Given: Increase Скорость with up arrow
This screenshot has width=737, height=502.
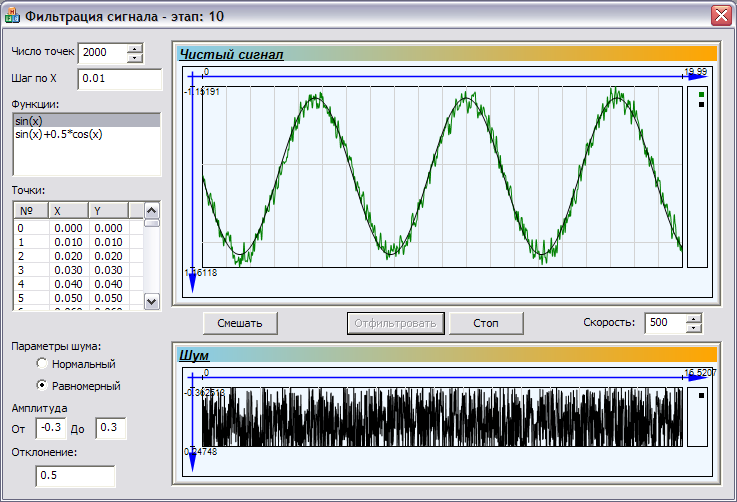Looking at the screenshot, I should tap(694, 318).
